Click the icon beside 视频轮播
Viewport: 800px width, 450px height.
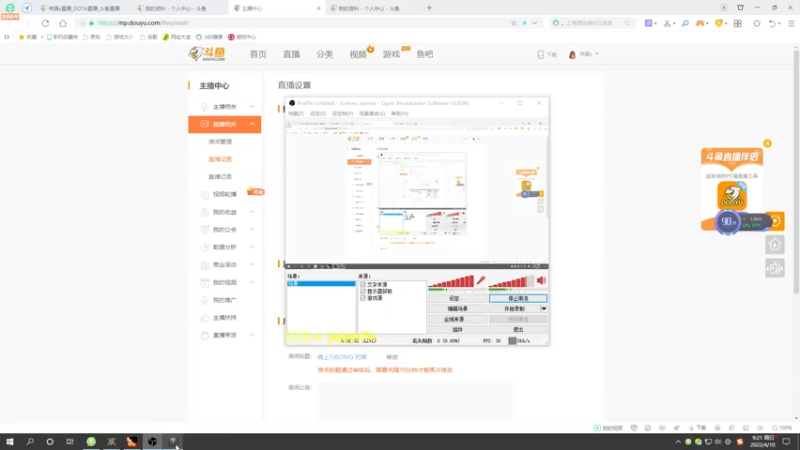(205, 194)
